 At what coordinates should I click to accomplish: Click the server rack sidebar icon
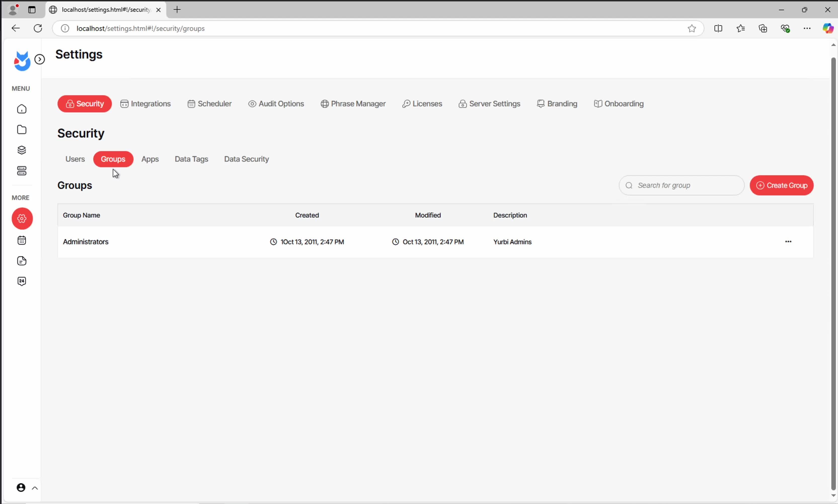[22, 171]
